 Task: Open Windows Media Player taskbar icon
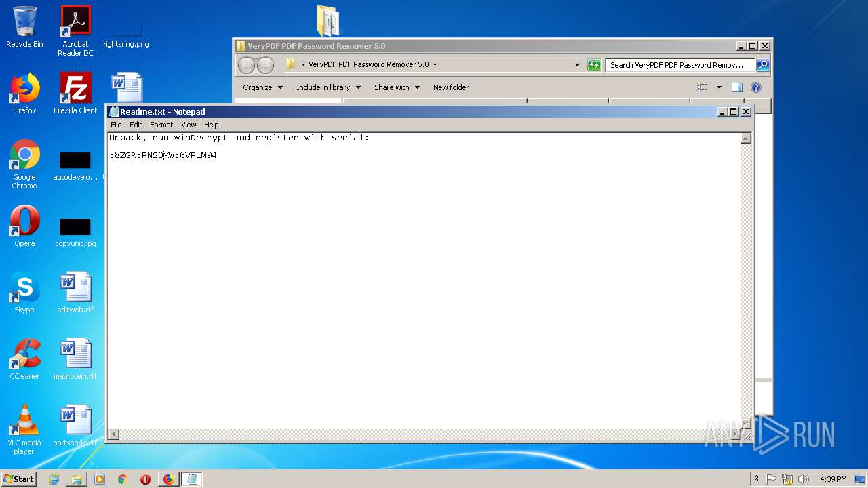[100, 479]
